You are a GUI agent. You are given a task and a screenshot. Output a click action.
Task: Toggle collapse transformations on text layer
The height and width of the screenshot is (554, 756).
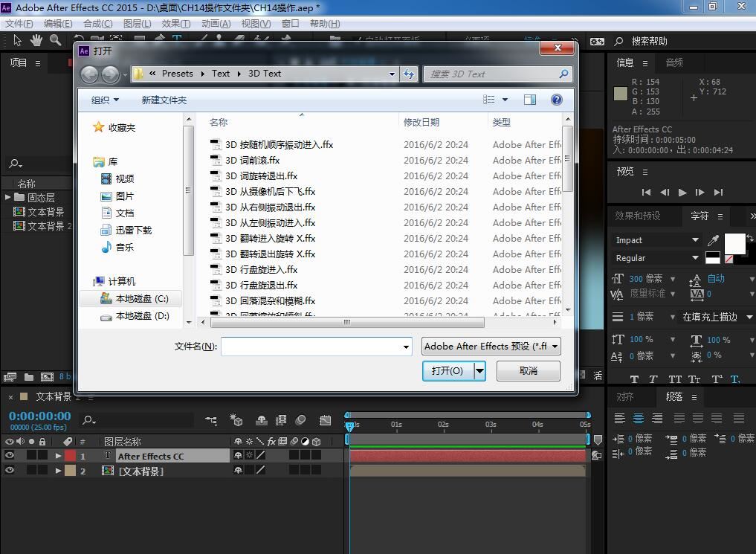click(x=249, y=455)
